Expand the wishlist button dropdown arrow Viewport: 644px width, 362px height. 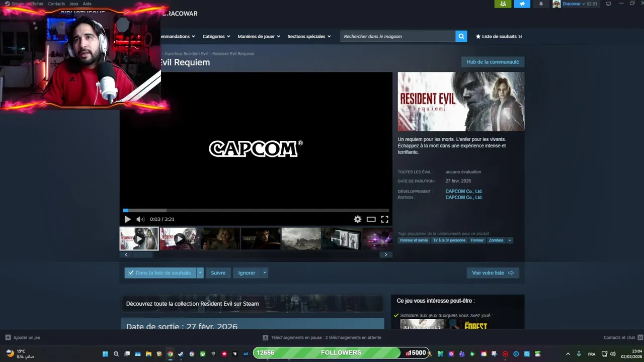point(200,273)
